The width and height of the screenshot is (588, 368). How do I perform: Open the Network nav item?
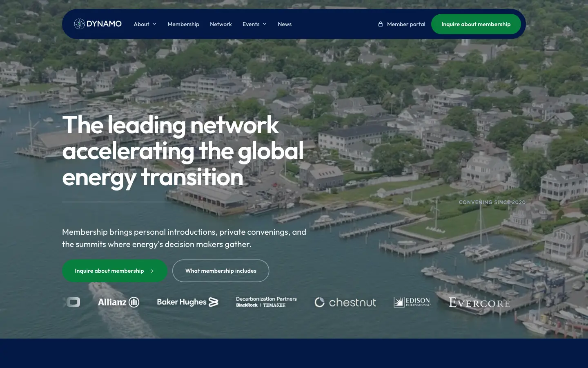(221, 24)
